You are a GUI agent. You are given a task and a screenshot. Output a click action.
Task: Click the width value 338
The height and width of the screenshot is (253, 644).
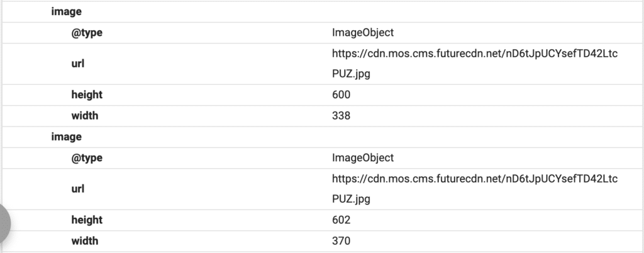pyautogui.click(x=341, y=116)
